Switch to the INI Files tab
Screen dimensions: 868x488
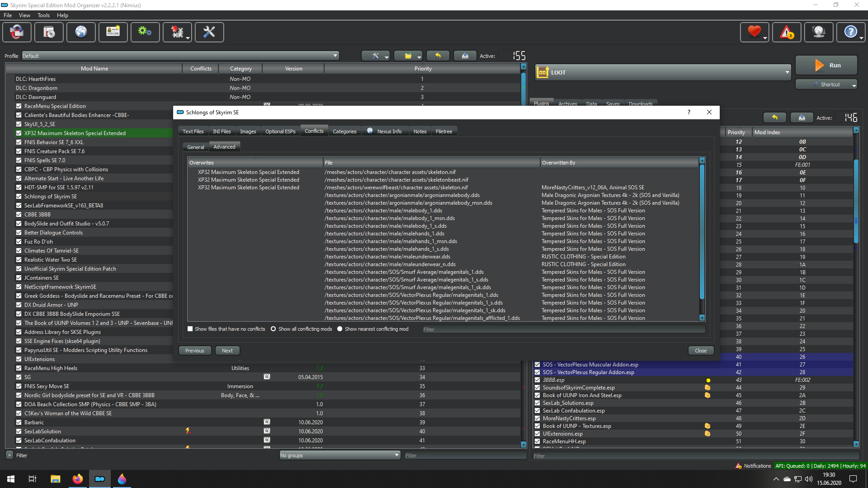[x=222, y=131]
